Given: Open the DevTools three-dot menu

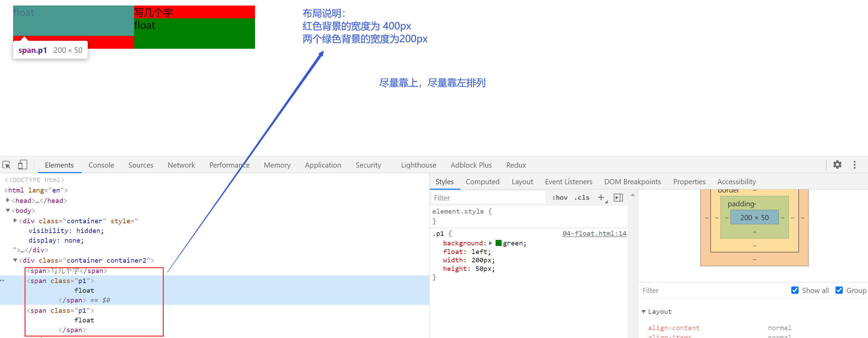Looking at the screenshot, I should (x=855, y=165).
